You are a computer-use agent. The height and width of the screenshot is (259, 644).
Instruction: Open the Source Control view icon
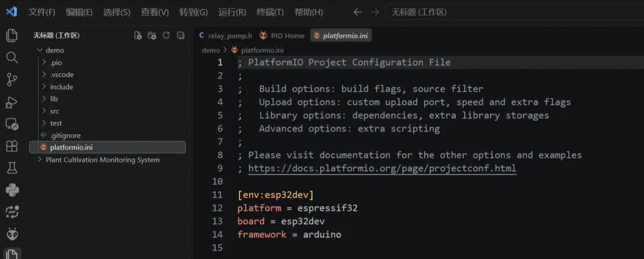click(x=12, y=80)
